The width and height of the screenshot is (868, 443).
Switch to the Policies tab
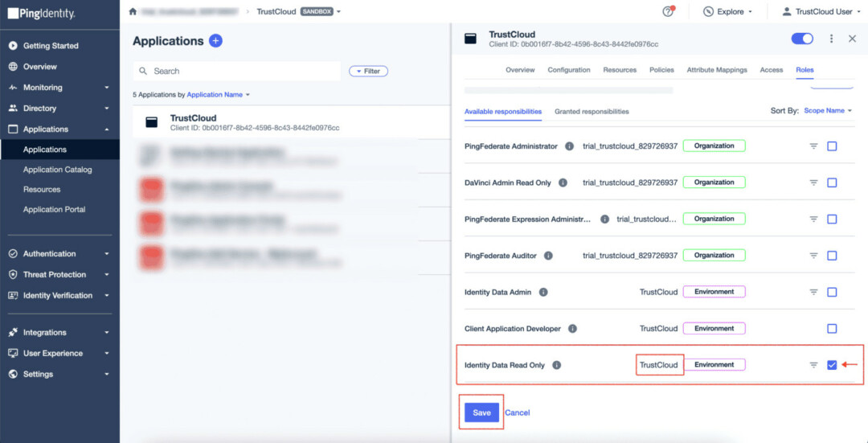point(661,70)
